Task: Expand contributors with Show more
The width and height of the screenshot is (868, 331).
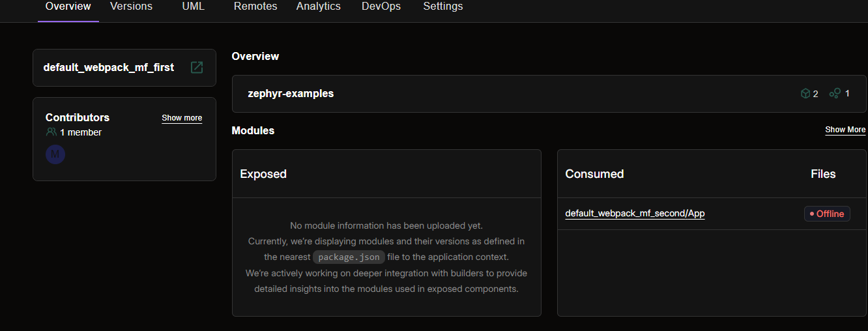Action: click(182, 118)
